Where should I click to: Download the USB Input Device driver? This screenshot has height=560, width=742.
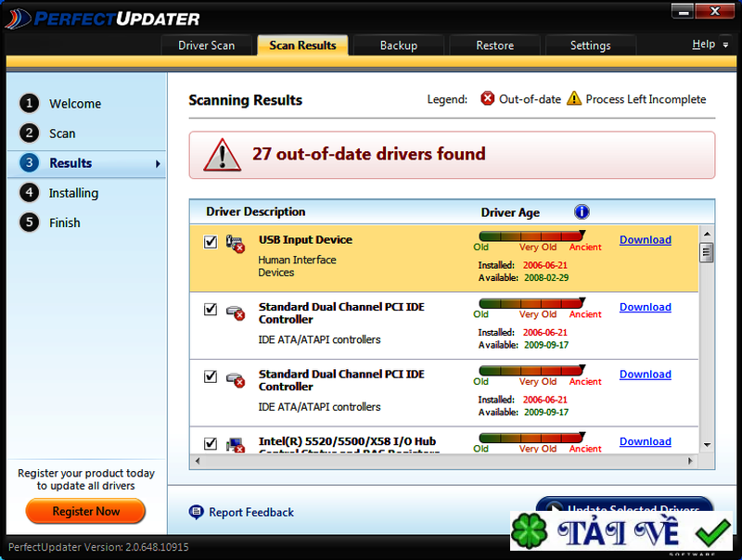pos(645,239)
